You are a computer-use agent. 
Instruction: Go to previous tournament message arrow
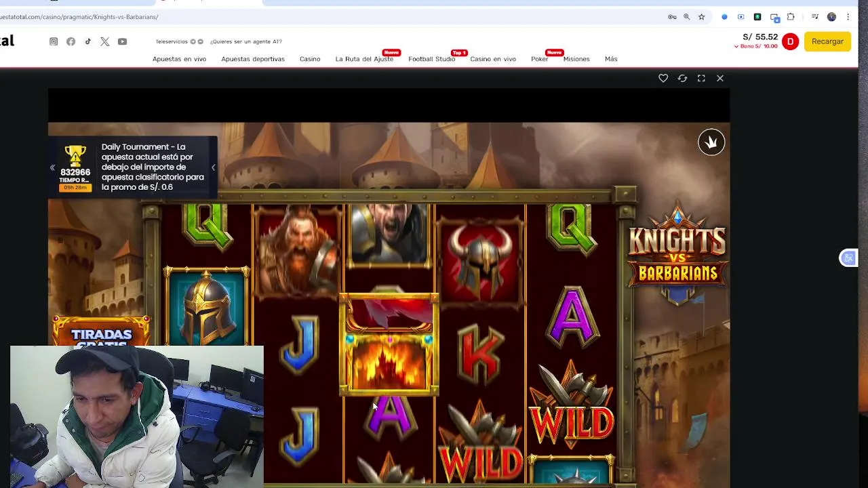(x=52, y=167)
